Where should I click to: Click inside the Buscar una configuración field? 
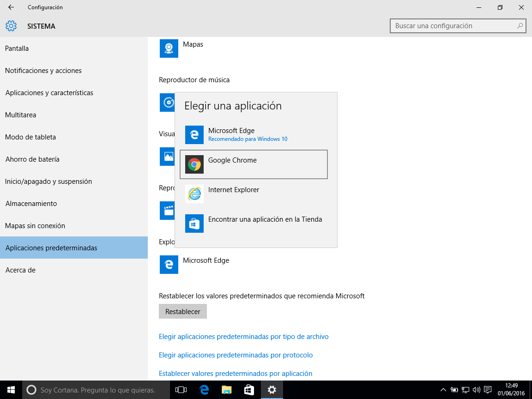click(x=458, y=26)
